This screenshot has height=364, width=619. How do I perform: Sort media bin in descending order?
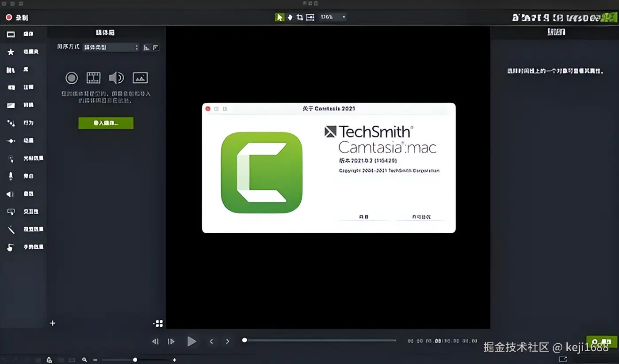coord(156,47)
